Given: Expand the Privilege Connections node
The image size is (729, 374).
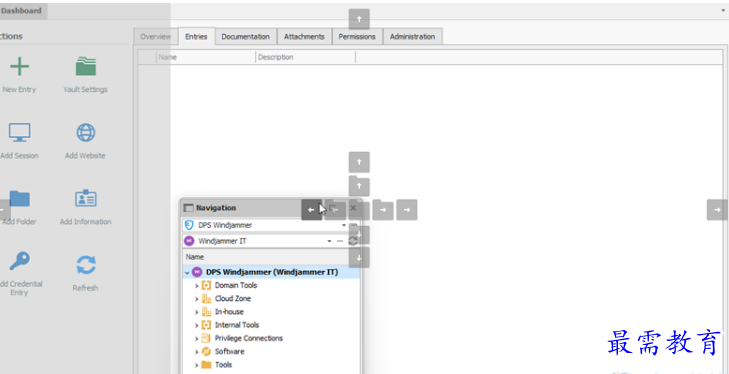Looking at the screenshot, I should (x=197, y=339).
